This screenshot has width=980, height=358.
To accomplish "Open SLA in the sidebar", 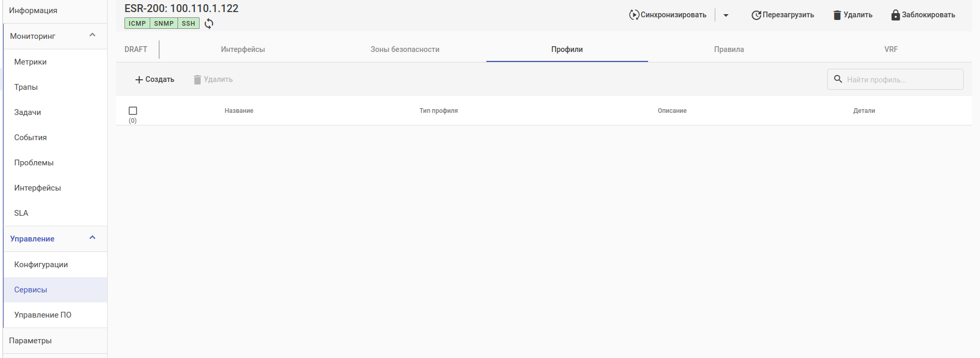I will (x=55, y=213).
